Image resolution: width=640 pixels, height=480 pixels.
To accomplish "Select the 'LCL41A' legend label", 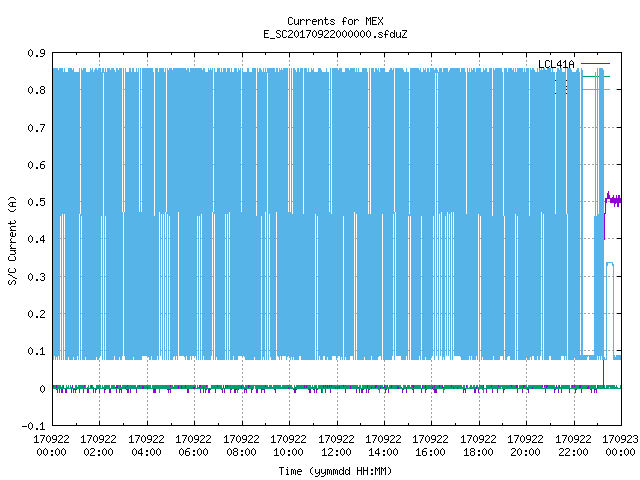I will click(x=556, y=64).
